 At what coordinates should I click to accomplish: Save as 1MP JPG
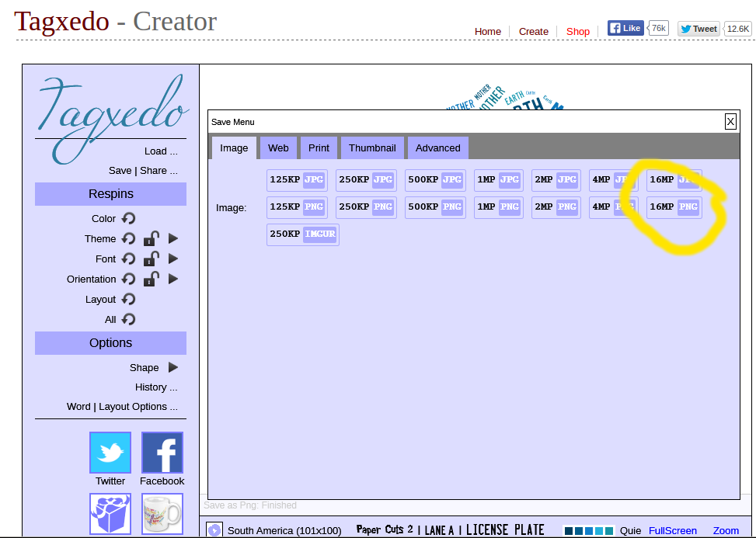tap(499, 180)
